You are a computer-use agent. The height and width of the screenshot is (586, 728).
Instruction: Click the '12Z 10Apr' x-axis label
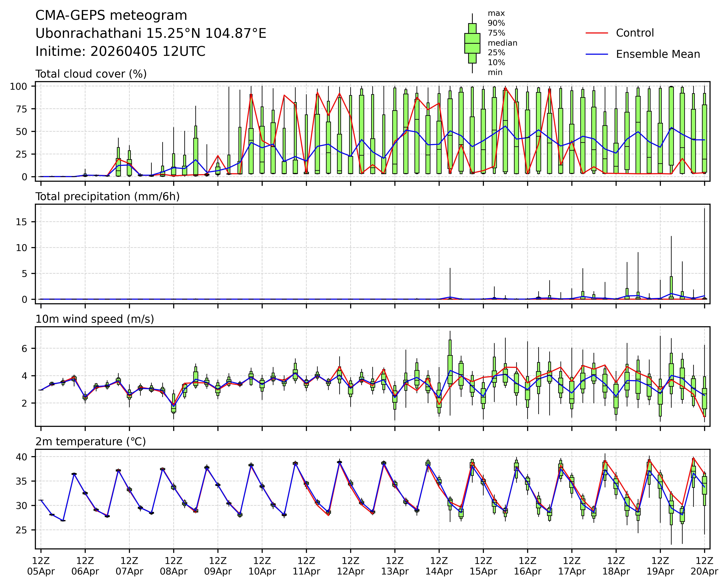point(262,566)
